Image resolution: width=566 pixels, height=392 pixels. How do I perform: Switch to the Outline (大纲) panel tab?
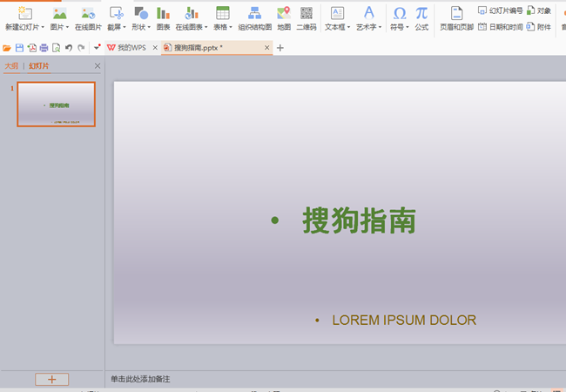click(11, 65)
